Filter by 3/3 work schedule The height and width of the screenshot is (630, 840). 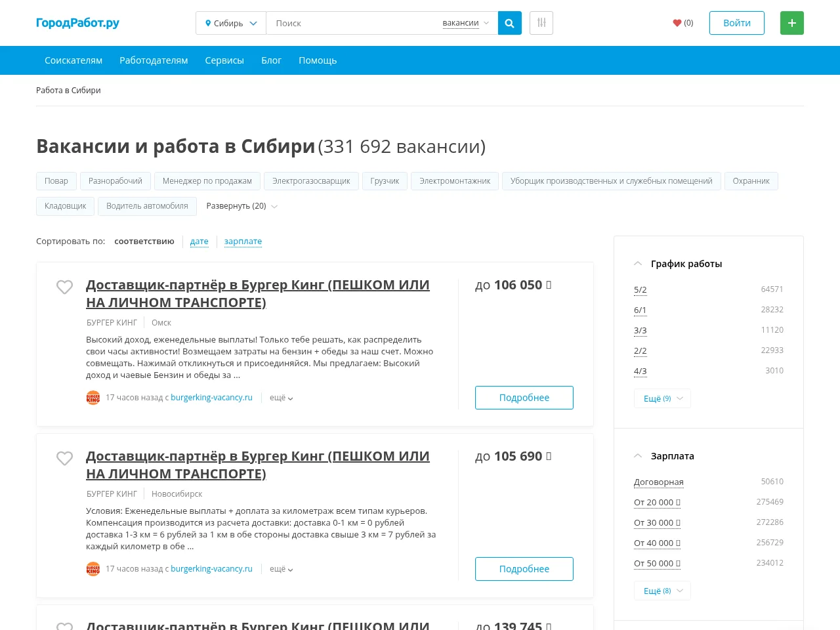pos(640,330)
